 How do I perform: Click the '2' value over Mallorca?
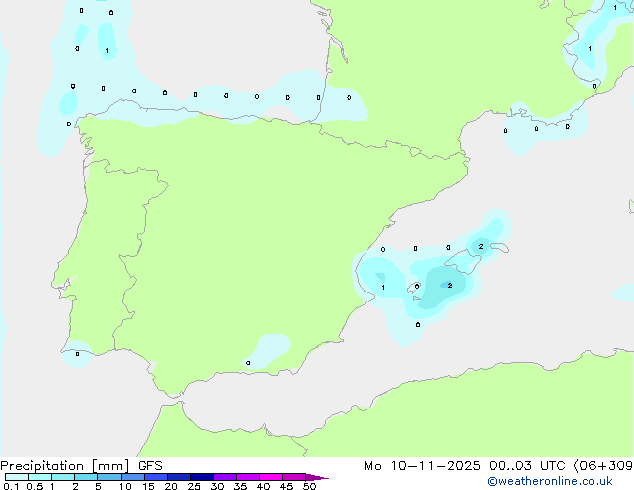pos(450,285)
